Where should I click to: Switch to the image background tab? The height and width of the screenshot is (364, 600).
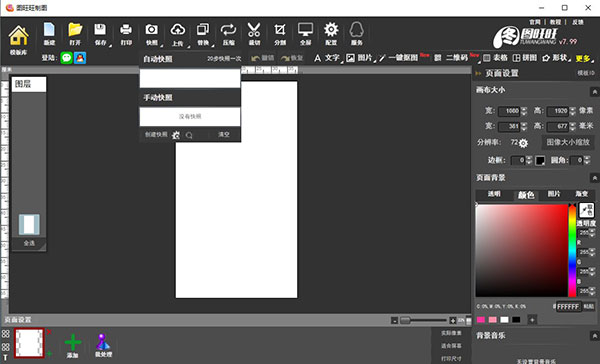(x=554, y=194)
